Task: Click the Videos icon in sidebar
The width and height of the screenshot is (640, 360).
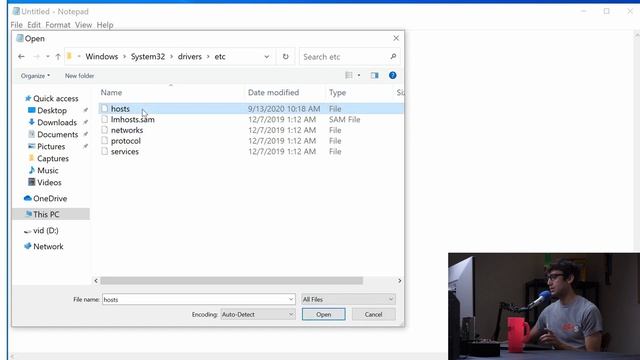Action: (31, 182)
